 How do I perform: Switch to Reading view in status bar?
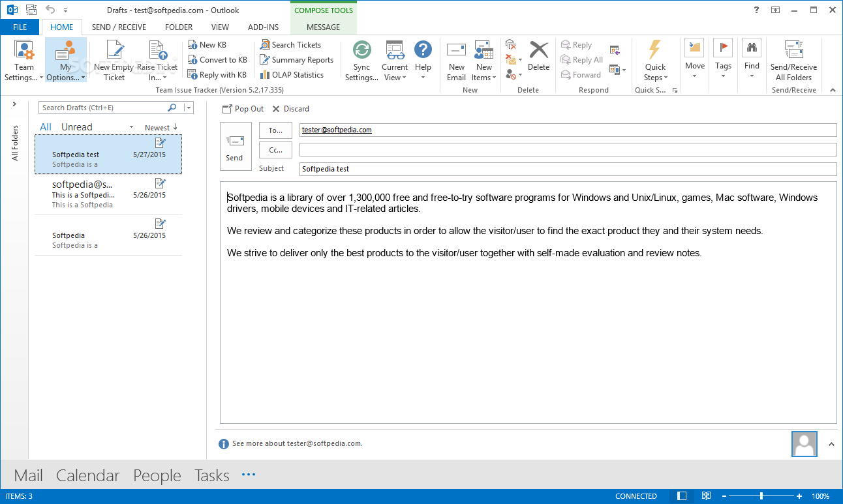[x=705, y=496]
